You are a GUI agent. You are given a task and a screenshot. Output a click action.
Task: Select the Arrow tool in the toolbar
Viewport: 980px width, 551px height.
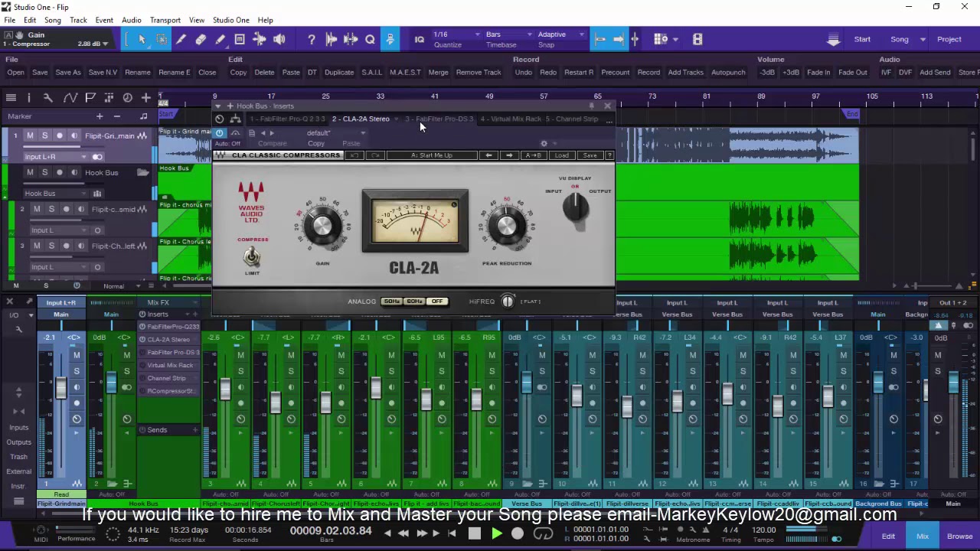click(142, 39)
